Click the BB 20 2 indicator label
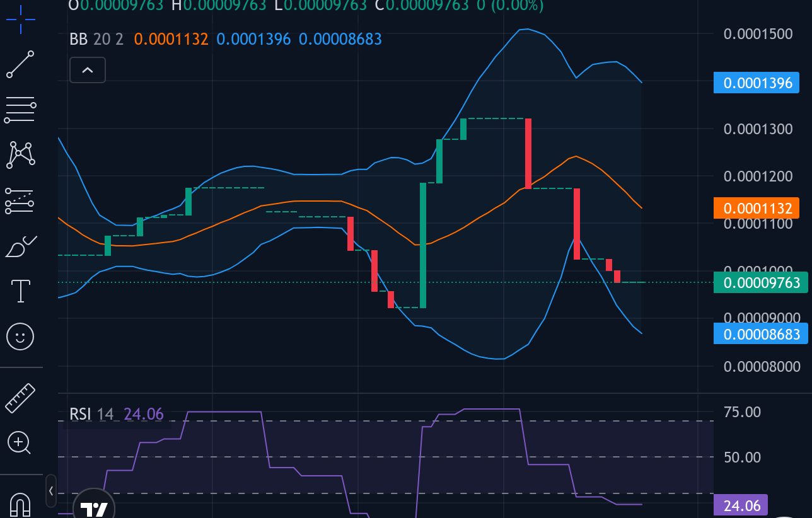 coord(96,39)
